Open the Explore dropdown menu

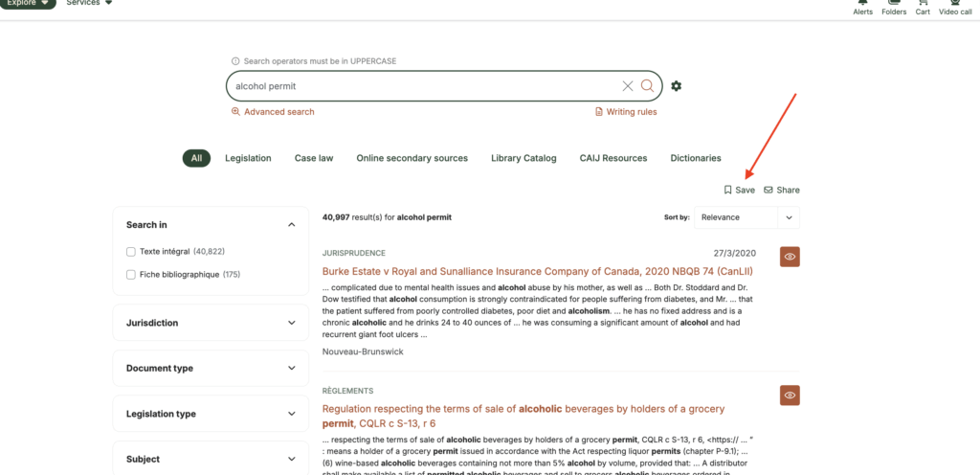[28, 3]
